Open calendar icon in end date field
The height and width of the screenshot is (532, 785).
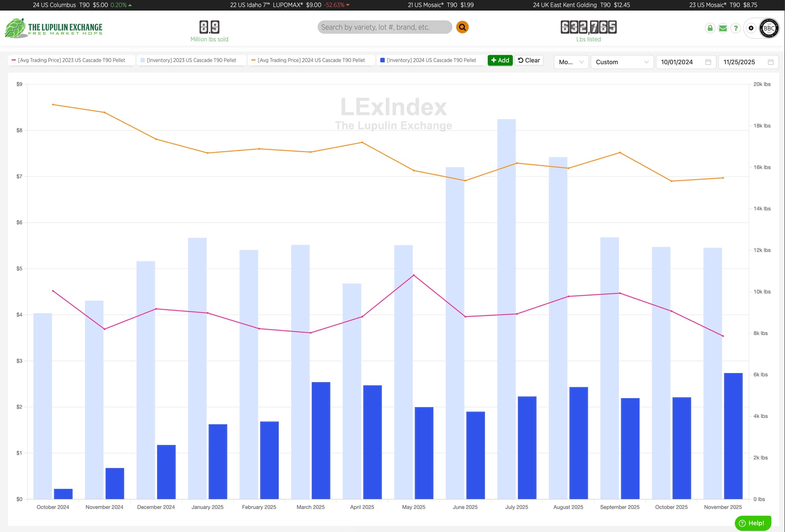(x=770, y=62)
